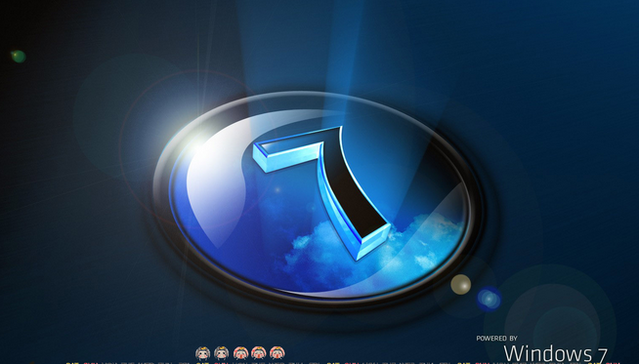Click the word Windows in corner logo
Viewport: 639px width, 364px height.
click(548, 354)
